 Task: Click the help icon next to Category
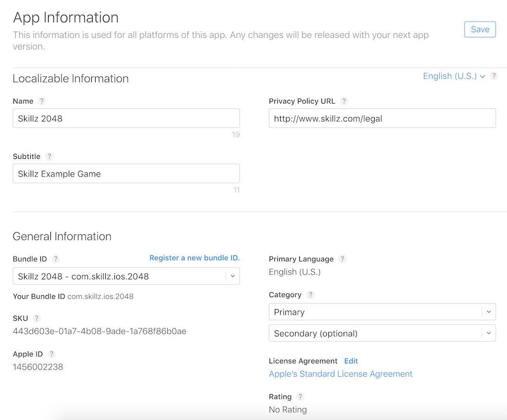click(x=310, y=295)
